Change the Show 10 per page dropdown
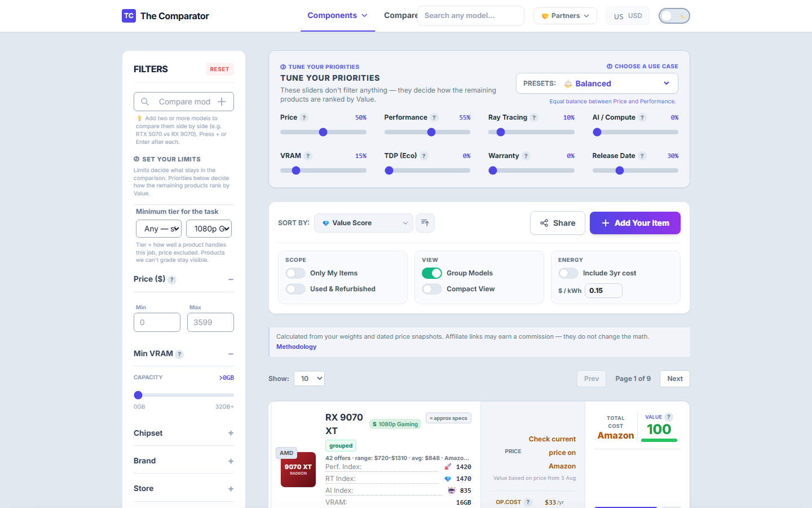812x508 pixels. (309, 379)
